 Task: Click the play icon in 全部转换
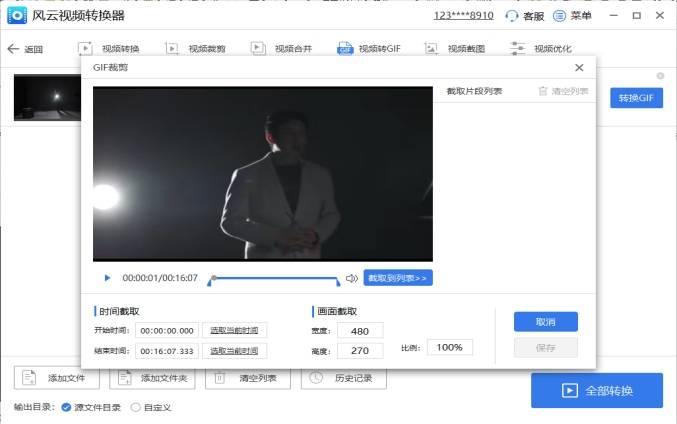point(569,391)
